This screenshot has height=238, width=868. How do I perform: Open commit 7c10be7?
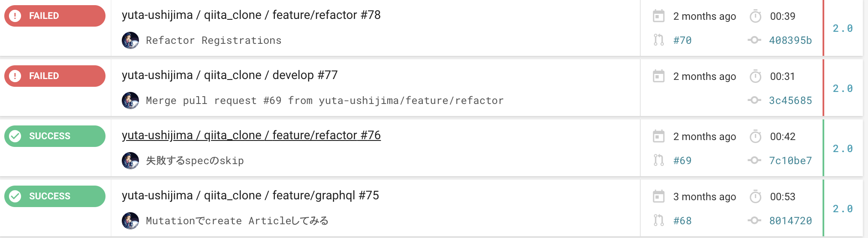[790, 161]
